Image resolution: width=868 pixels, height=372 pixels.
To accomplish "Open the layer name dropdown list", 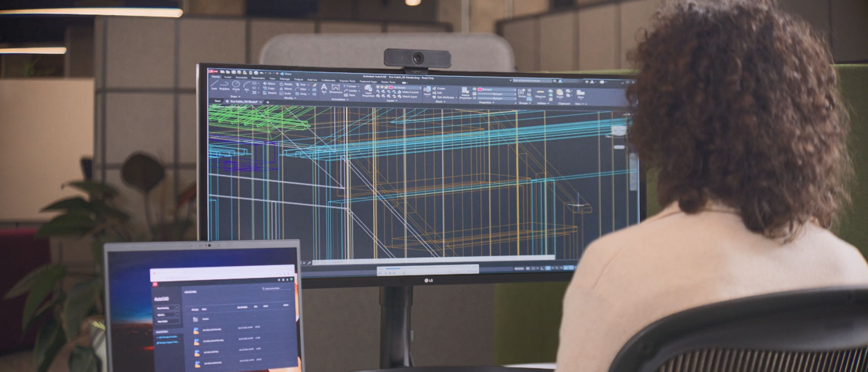I will click(403, 88).
